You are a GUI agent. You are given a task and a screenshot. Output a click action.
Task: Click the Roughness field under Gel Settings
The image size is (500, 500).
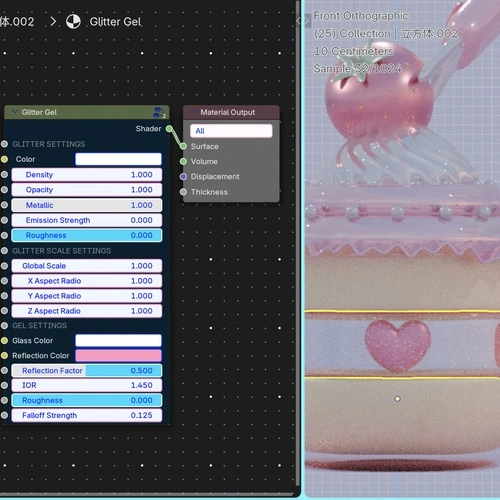pyautogui.click(x=87, y=400)
